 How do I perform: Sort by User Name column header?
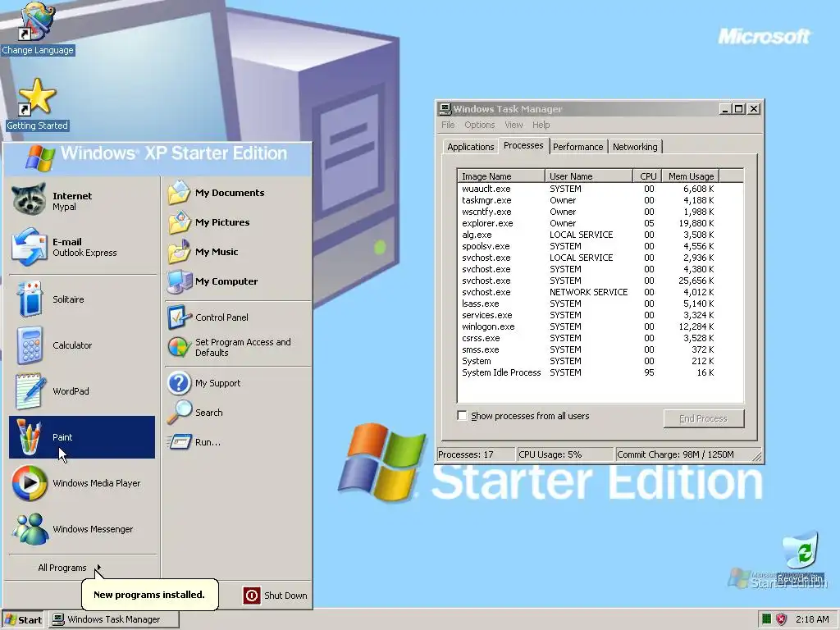[x=589, y=176]
